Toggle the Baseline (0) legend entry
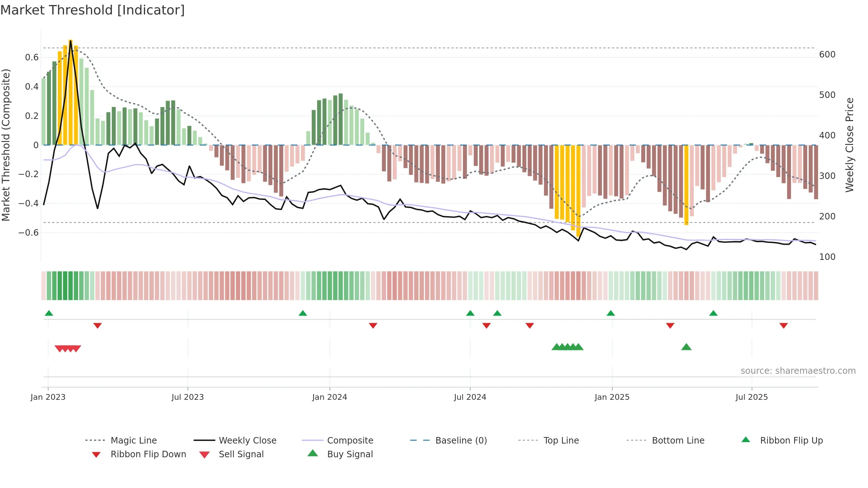 point(448,440)
